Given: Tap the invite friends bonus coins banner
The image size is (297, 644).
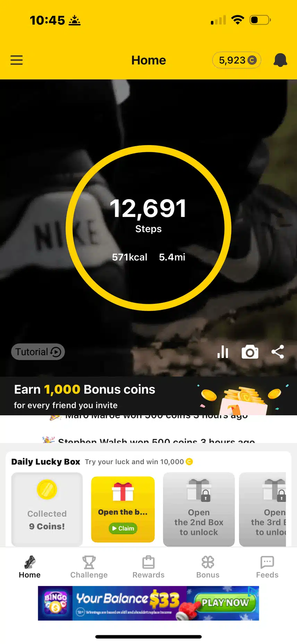Looking at the screenshot, I should click(148, 396).
